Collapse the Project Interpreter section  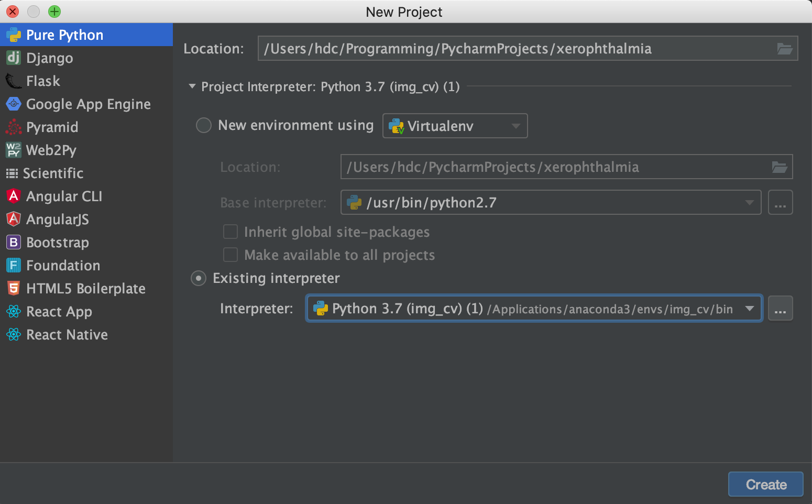192,86
